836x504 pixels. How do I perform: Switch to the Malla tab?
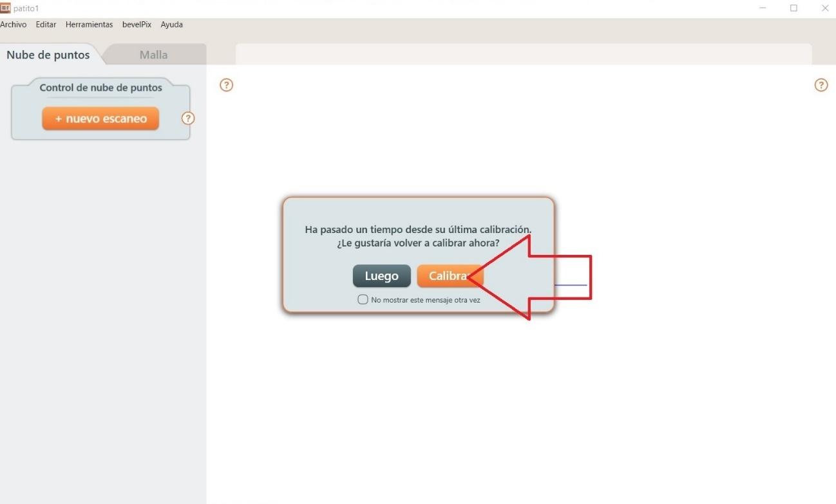click(153, 55)
